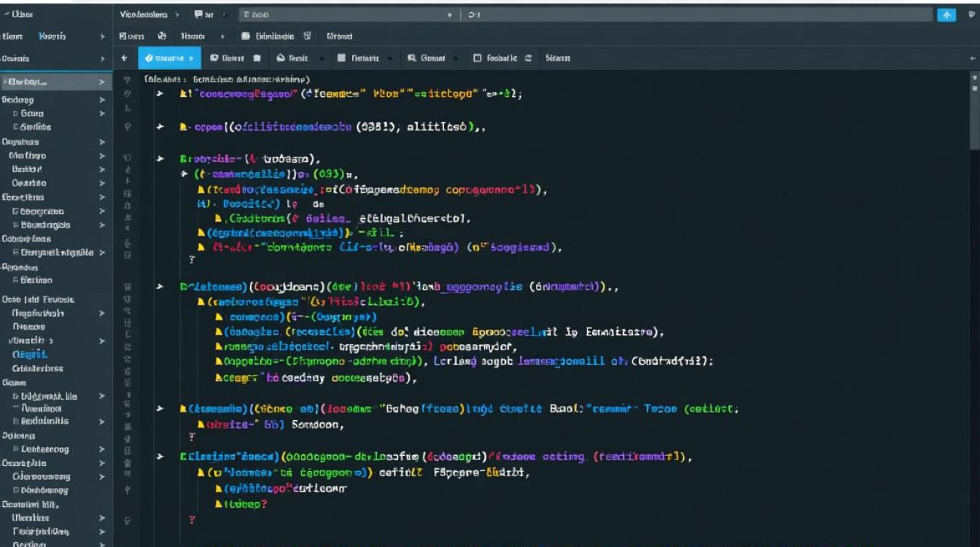Screen dimensions: 980x547
Task: Click the small icon right of the blue arrow button
Action: [971, 15]
